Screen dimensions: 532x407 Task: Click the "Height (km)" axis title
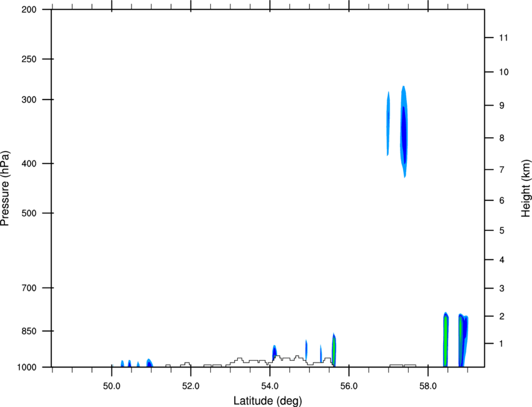tap(526, 188)
